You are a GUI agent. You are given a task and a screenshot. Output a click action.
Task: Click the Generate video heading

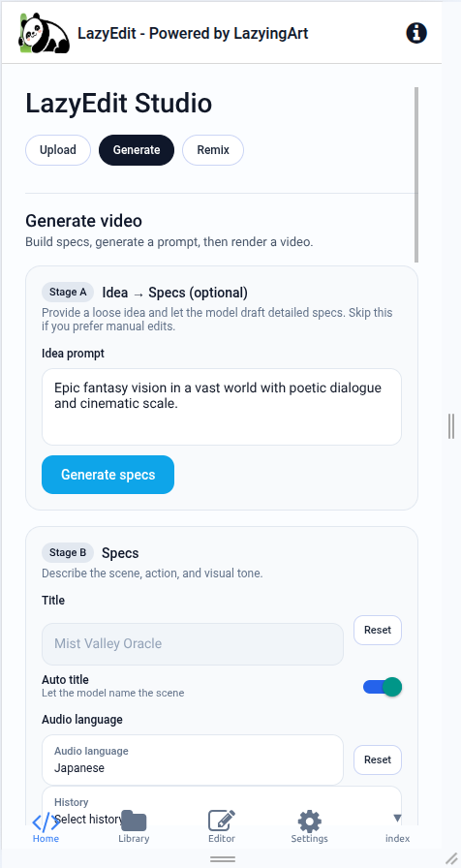tap(83, 221)
